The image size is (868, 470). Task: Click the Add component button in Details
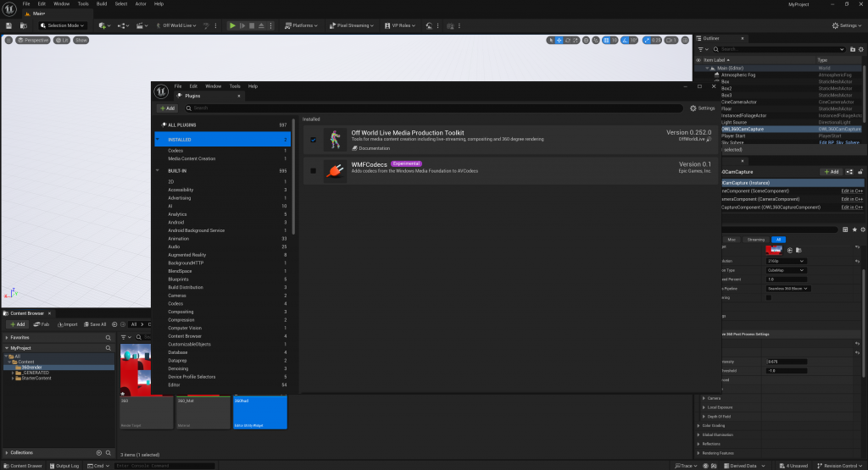tap(831, 172)
